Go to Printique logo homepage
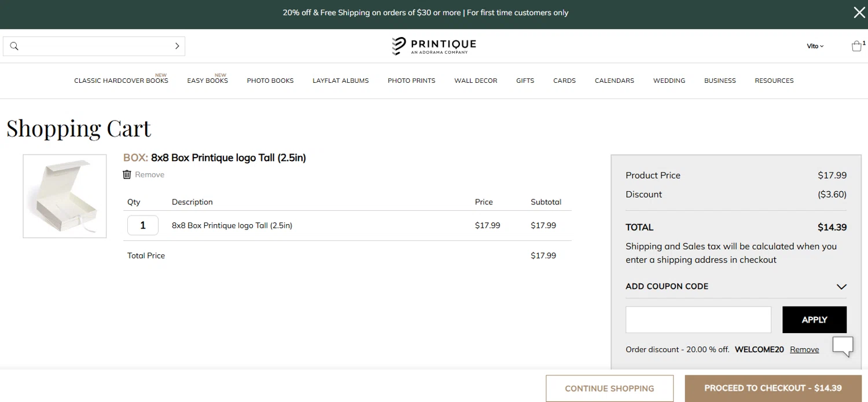 tap(434, 46)
